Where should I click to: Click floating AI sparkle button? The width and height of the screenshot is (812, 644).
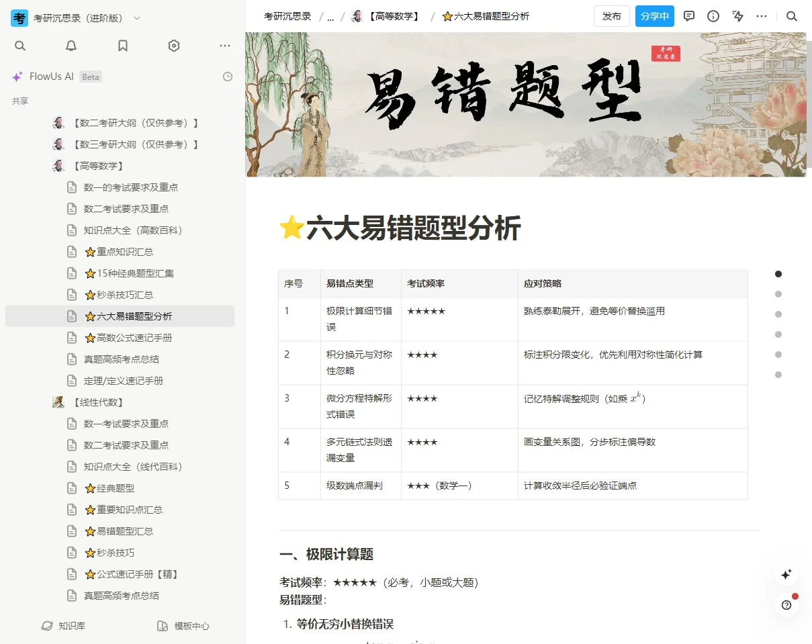click(x=786, y=574)
